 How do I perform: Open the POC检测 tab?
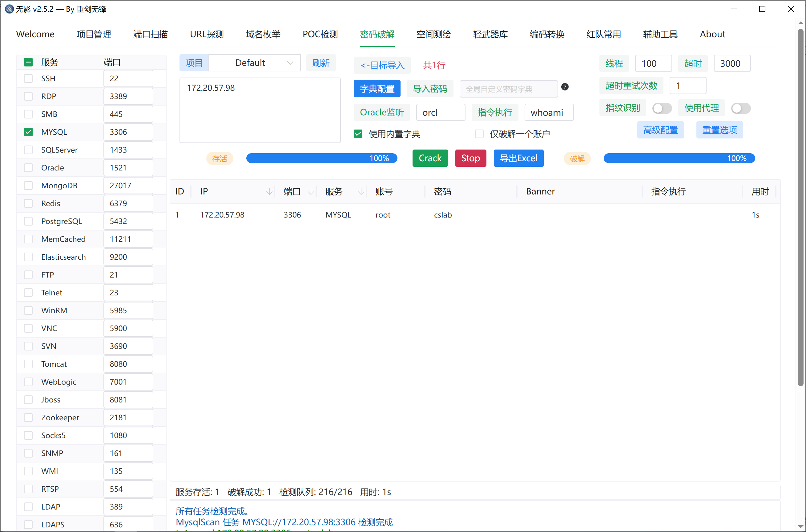pos(320,34)
